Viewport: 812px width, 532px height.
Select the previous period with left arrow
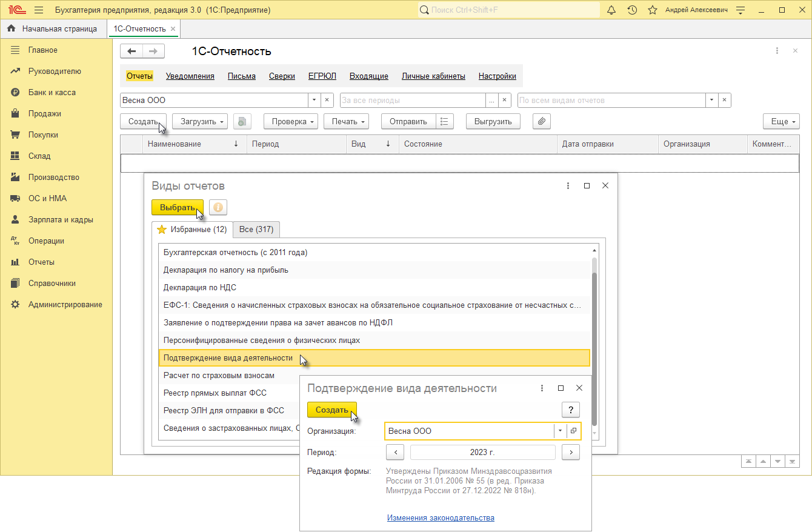[395, 453]
